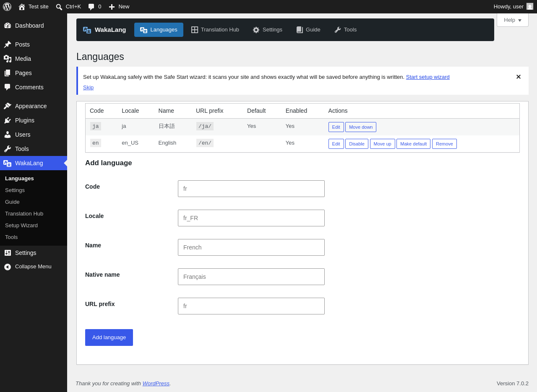Viewport: 537px width, 392px height.
Task: Click the Add language button
Action: pyautogui.click(x=109, y=337)
